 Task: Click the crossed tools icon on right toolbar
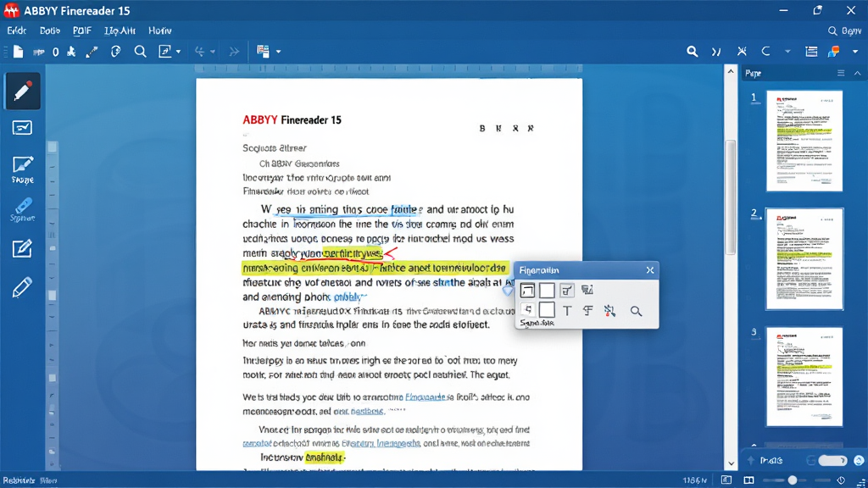tap(742, 52)
